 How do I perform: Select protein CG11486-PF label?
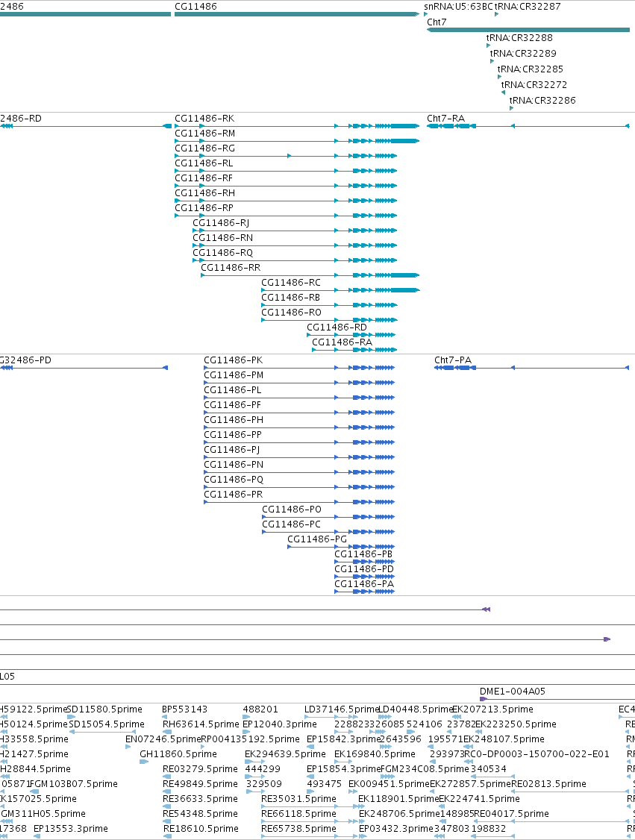[233, 405]
